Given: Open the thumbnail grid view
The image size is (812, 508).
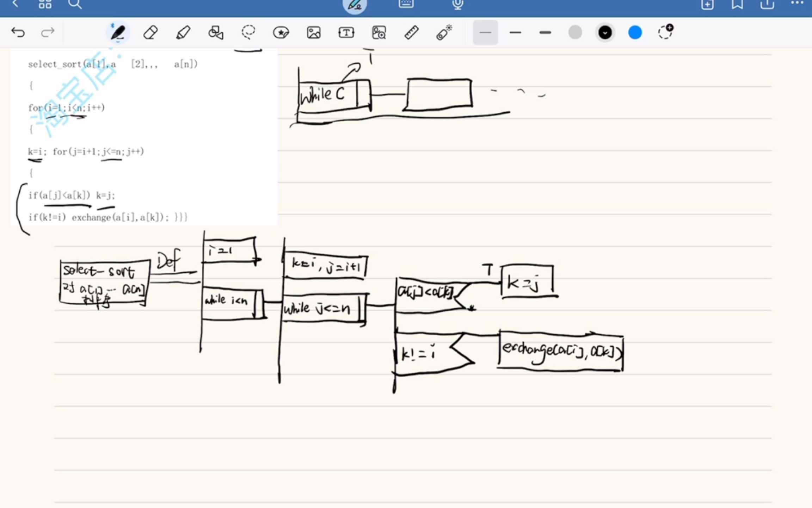Looking at the screenshot, I should tap(45, 4).
